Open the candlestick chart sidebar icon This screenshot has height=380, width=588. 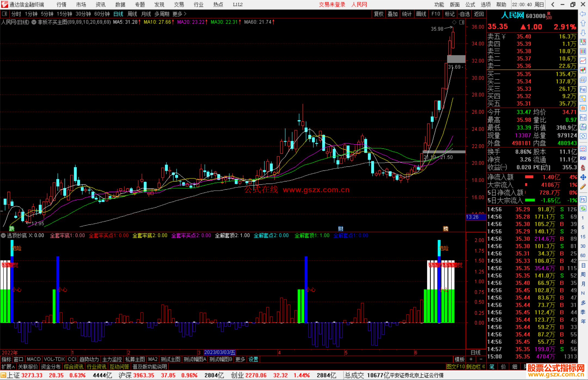(583, 70)
